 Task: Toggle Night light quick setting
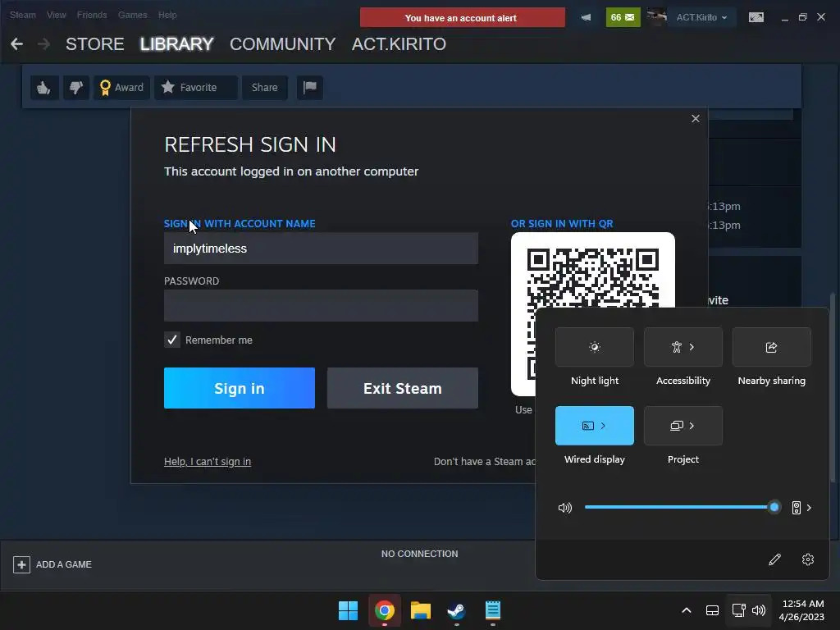[595, 347]
